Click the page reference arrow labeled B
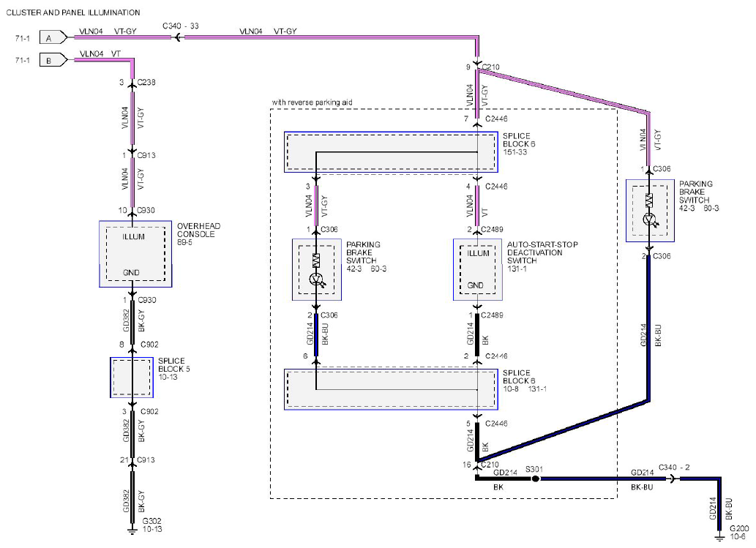This screenshot has width=756, height=548. click(x=53, y=60)
